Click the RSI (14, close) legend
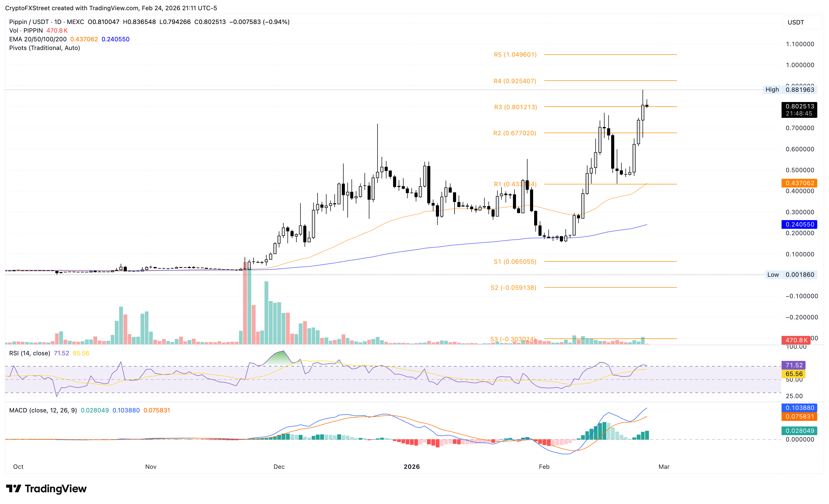Screen dimensions: 829x504 [x=30, y=353]
